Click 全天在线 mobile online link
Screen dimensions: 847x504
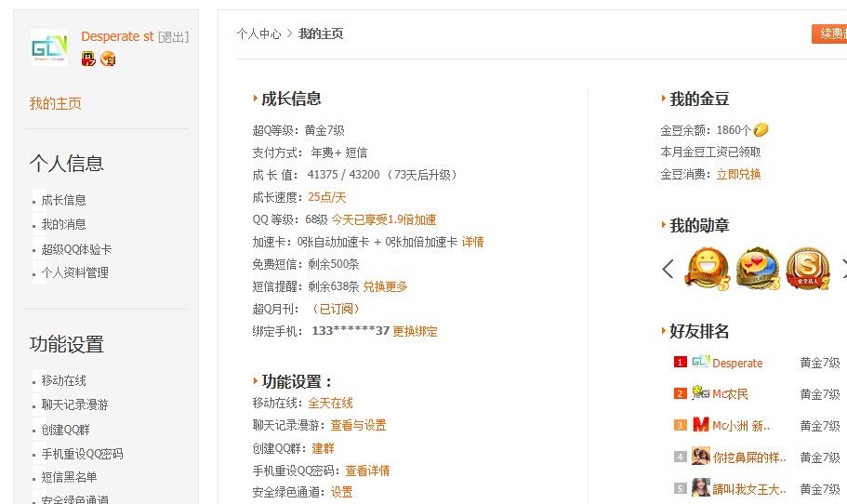coord(331,403)
